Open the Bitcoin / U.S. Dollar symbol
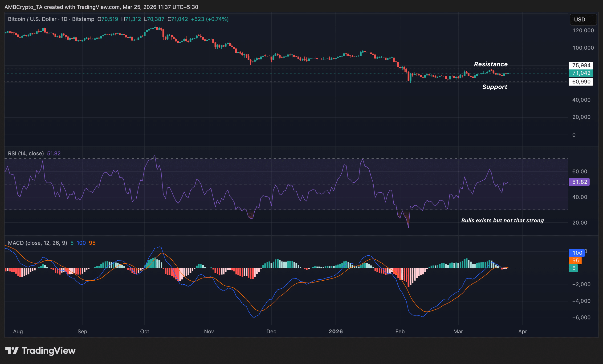The width and height of the screenshot is (603, 364). point(32,19)
